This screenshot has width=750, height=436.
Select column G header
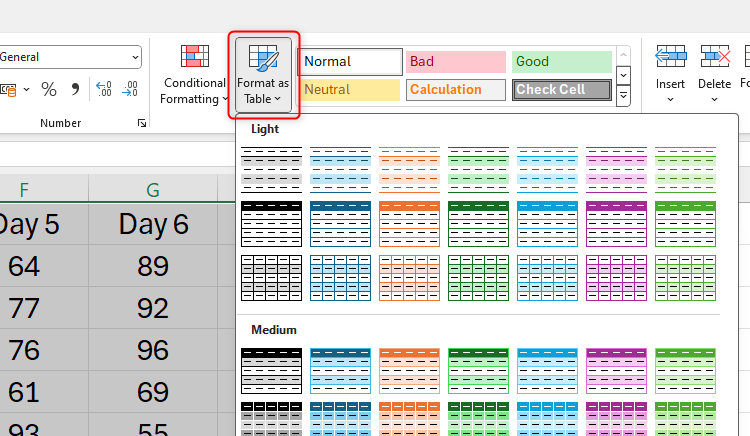[153, 189]
